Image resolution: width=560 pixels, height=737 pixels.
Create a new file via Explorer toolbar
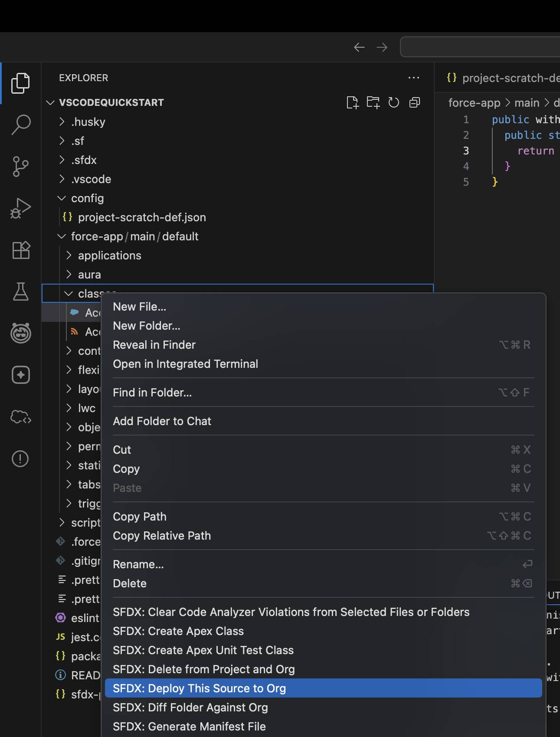tap(352, 102)
